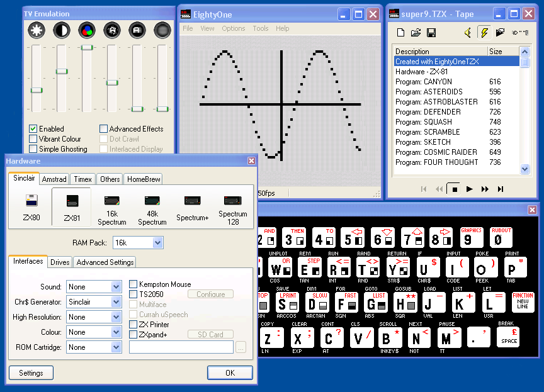Viewport: 544px width, 392px height.
Task: Browse ROM cartridge file with the ellipsis button
Action: [241, 347]
